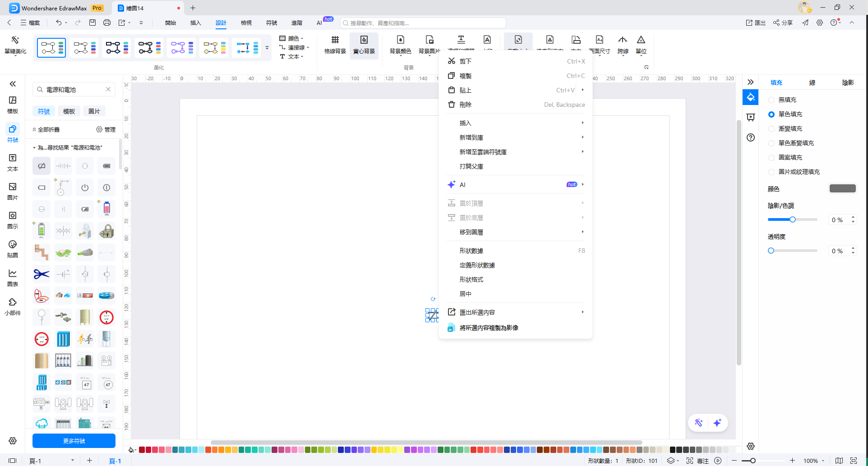Open the 圖表 chart panel in sidebar
The image size is (868, 466).
pos(13,278)
